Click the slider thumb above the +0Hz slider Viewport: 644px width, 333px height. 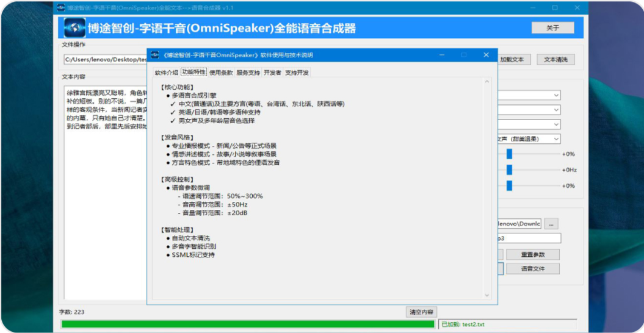tap(509, 154)
